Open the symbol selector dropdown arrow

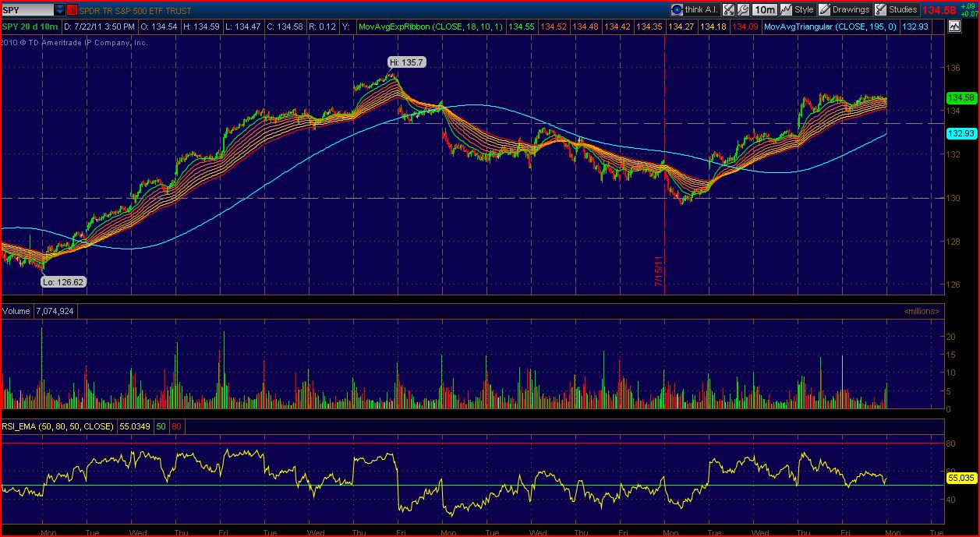click(59, 10)
